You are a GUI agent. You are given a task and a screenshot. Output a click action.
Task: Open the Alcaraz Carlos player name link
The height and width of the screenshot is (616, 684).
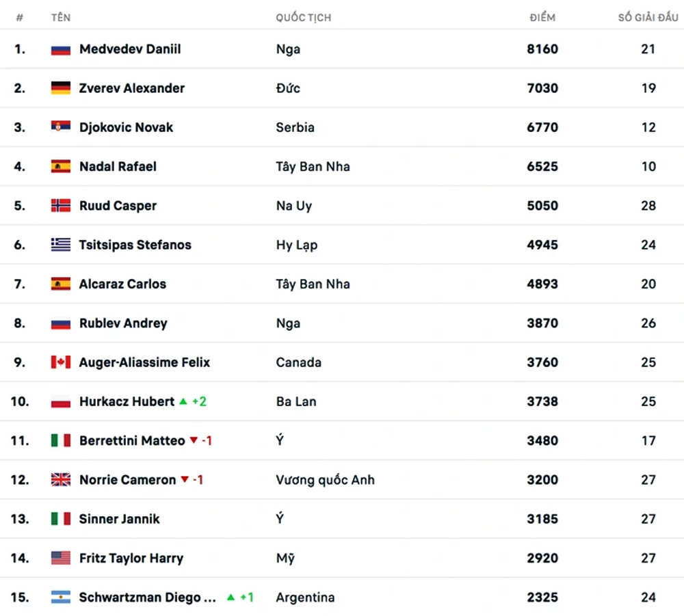122,284
